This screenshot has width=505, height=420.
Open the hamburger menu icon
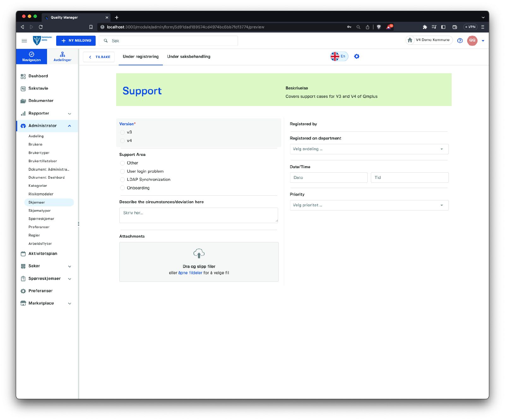24,41
